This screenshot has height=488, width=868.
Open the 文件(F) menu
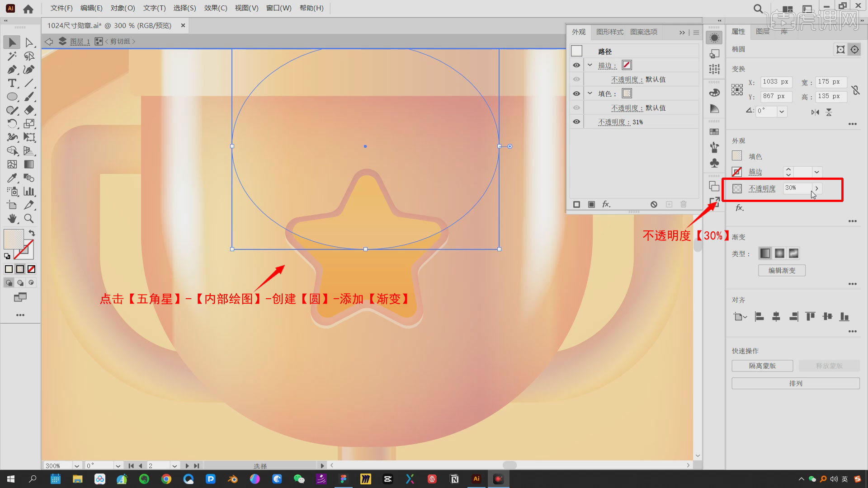61,8
